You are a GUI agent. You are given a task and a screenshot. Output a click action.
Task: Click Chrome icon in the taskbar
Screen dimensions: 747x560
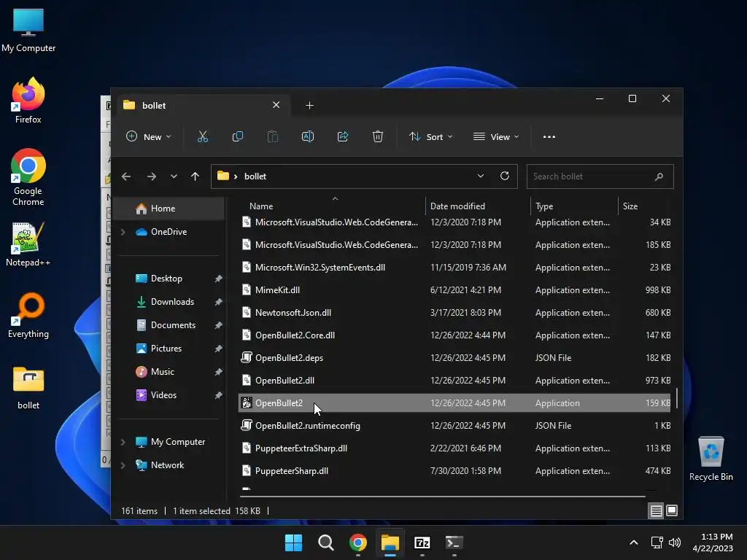pyautogui.click(x=357, y=542)
